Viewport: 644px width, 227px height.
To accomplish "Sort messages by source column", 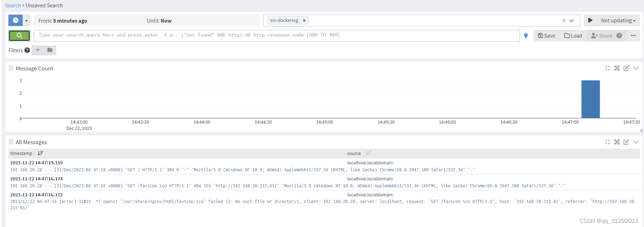I will coord(368,153).
